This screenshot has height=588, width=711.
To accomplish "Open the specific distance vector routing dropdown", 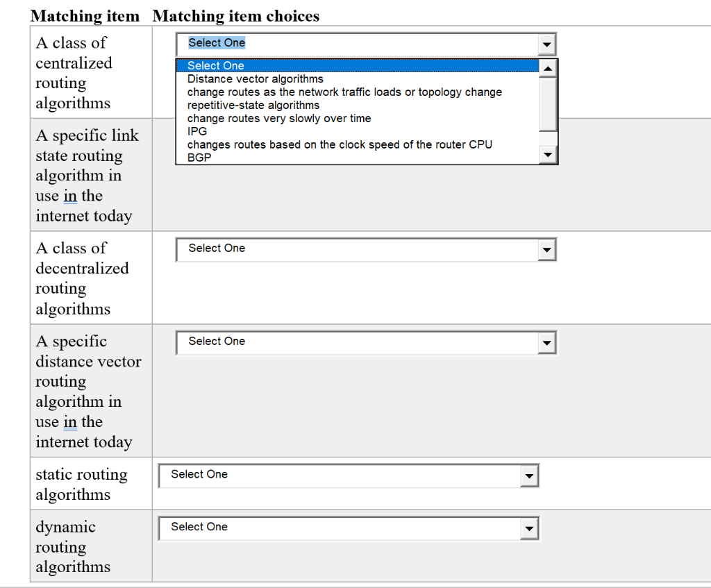I will point(366,342).
